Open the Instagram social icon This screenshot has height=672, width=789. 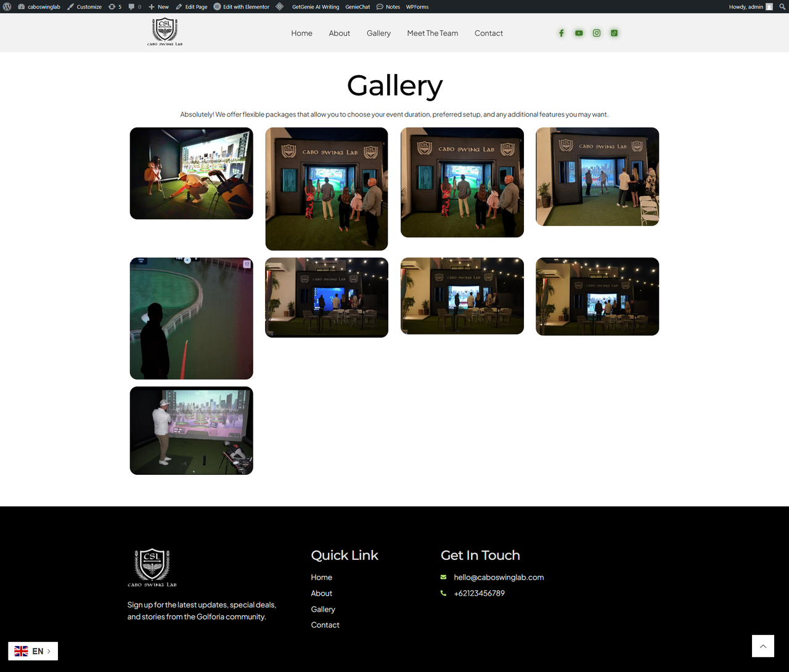click(x=596, y=33)
